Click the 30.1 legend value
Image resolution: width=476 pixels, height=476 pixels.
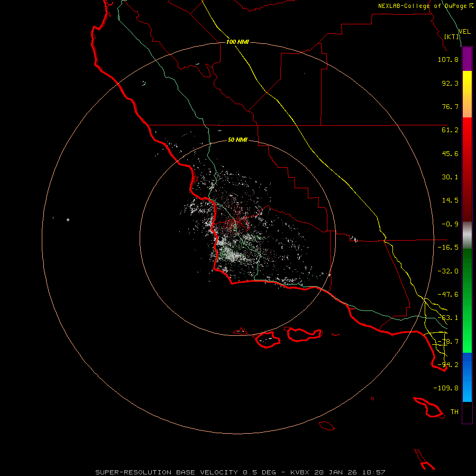point(450,177)
